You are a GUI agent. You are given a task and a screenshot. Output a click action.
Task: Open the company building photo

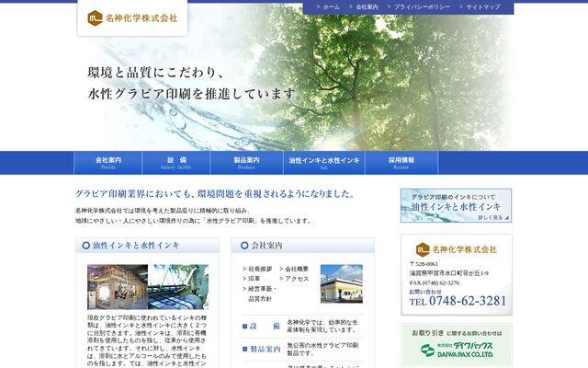[341, 283]
